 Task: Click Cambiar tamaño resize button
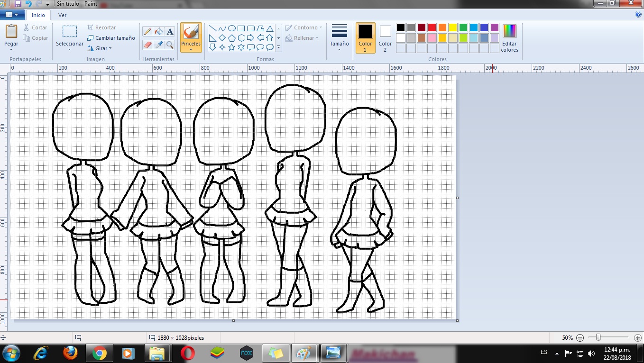pyautogui.click(x=111, y=38)
